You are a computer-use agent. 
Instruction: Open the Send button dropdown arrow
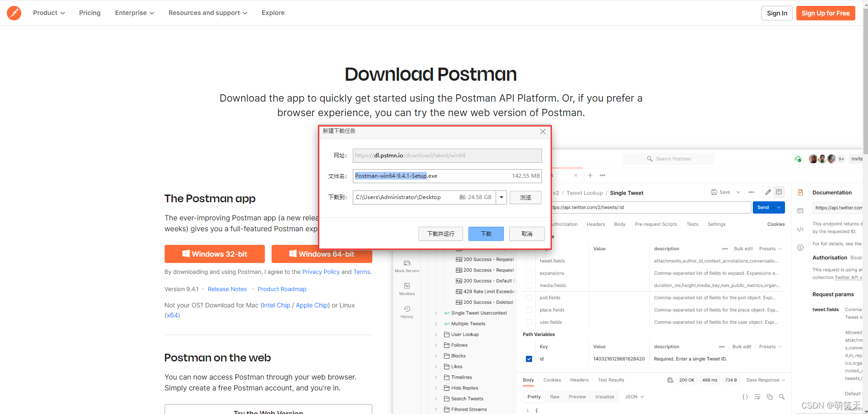(x=779, y=207)
